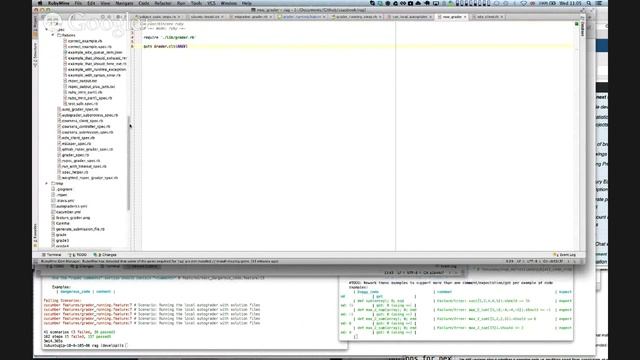Open the Terminal tool window tab
Viewport: 640px width, 360px height.
point(51,255)
